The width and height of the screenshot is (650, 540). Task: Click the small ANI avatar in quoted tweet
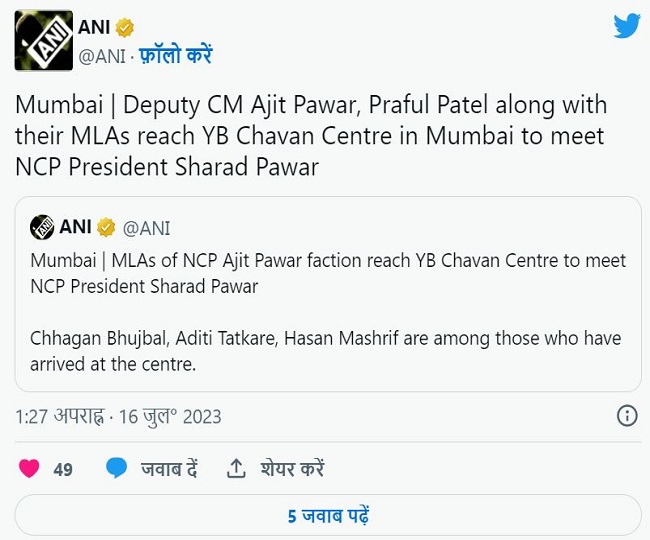[x=41, y=227]
